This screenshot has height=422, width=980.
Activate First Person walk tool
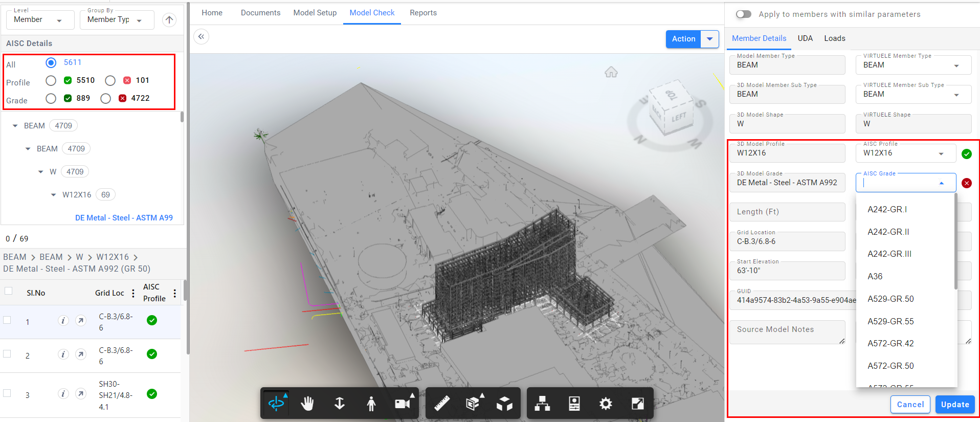click(371, 404)
